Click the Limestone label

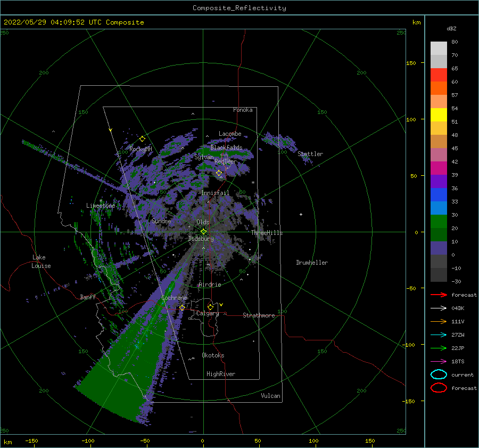click(101, 206)
